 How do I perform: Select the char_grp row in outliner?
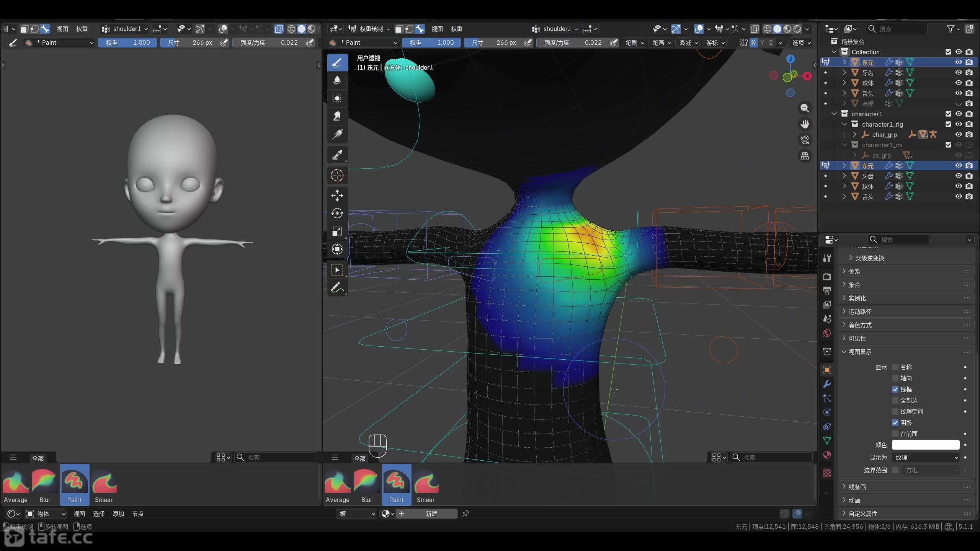coord(899,135)
